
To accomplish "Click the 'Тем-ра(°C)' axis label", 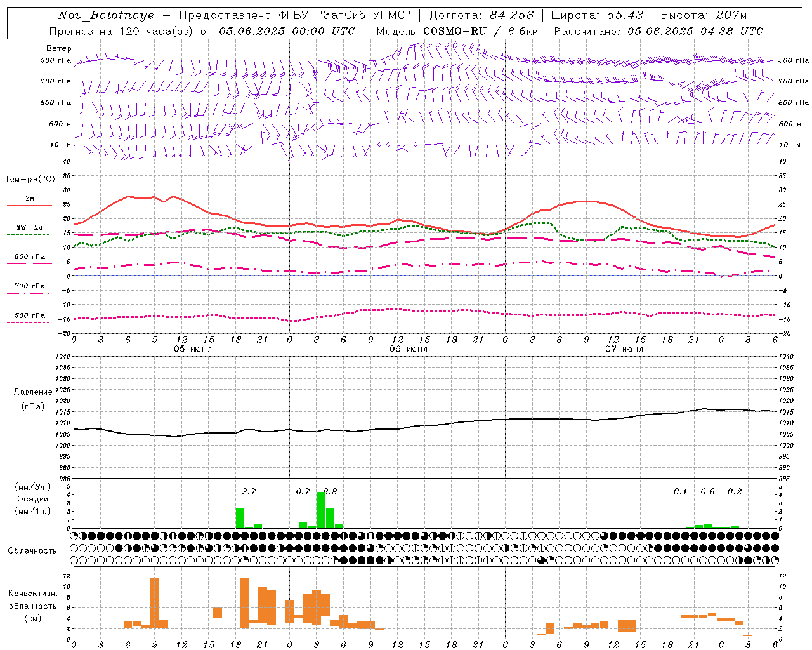I will (30, 180).
